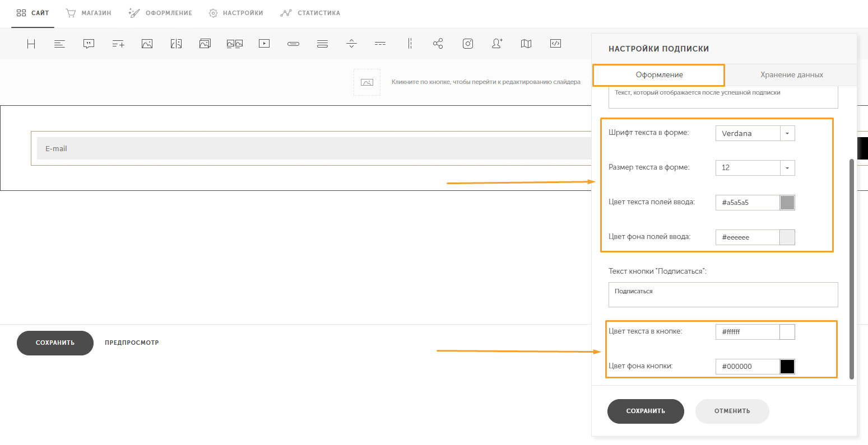Select the captioned images block icon
868x445 pixels.
(235, 44)
